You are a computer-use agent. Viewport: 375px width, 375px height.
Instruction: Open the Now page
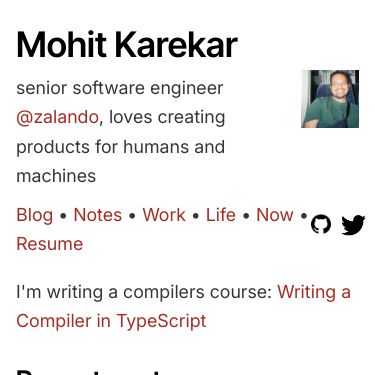[275, 215]
